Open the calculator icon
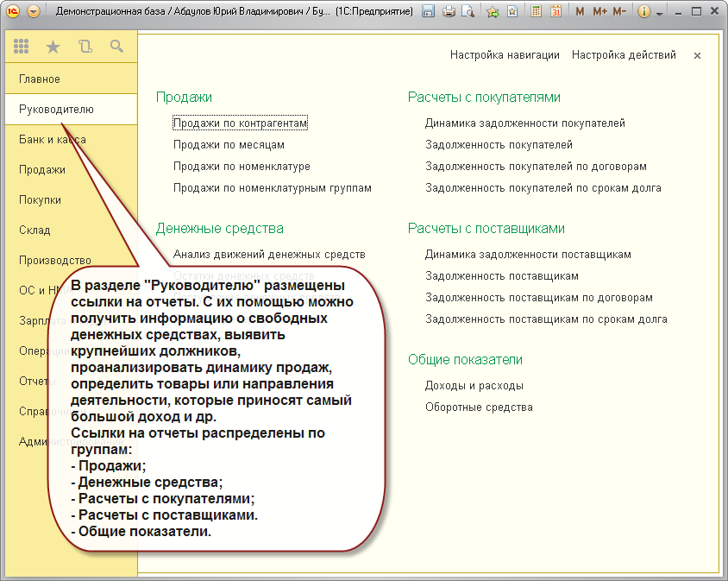728x581 pixels. tap(536, 12)
